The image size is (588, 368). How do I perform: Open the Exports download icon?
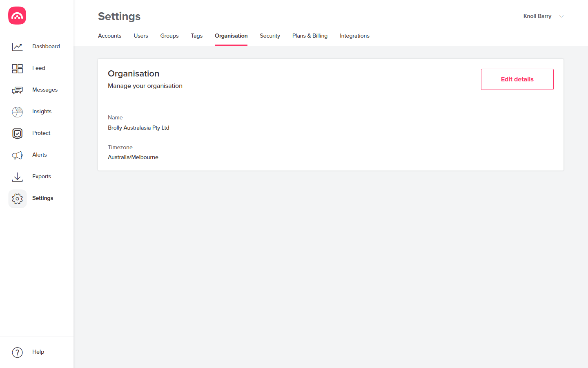17,177
